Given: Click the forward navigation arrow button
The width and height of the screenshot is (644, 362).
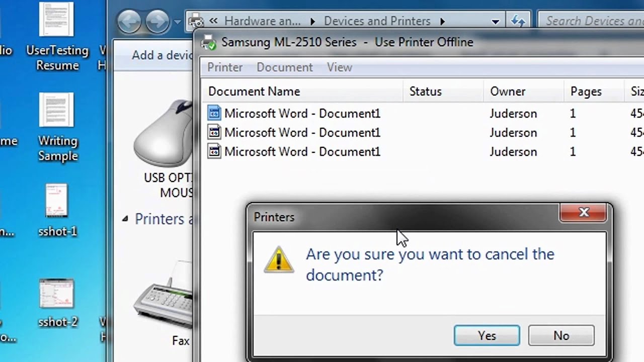Looking at the screenshot, I should (157, 22).
